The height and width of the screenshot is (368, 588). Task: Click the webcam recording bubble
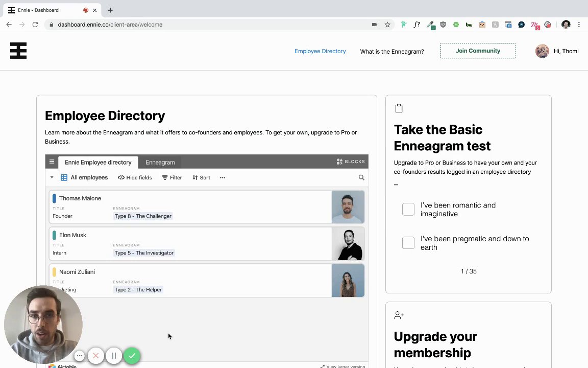click(x=43, y=324)
